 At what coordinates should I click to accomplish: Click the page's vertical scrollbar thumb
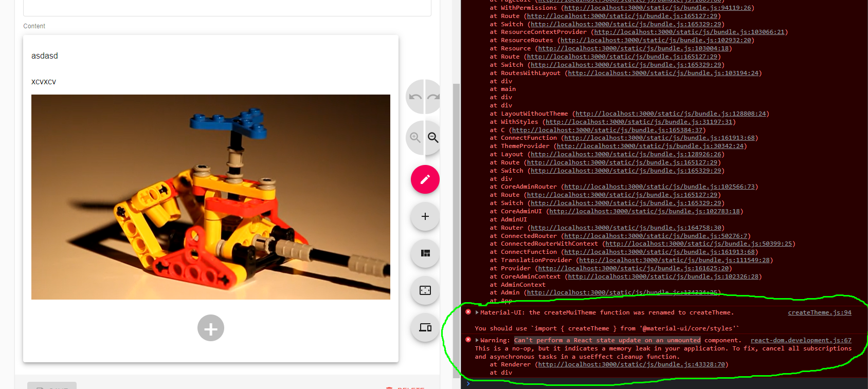click(456, 231)
